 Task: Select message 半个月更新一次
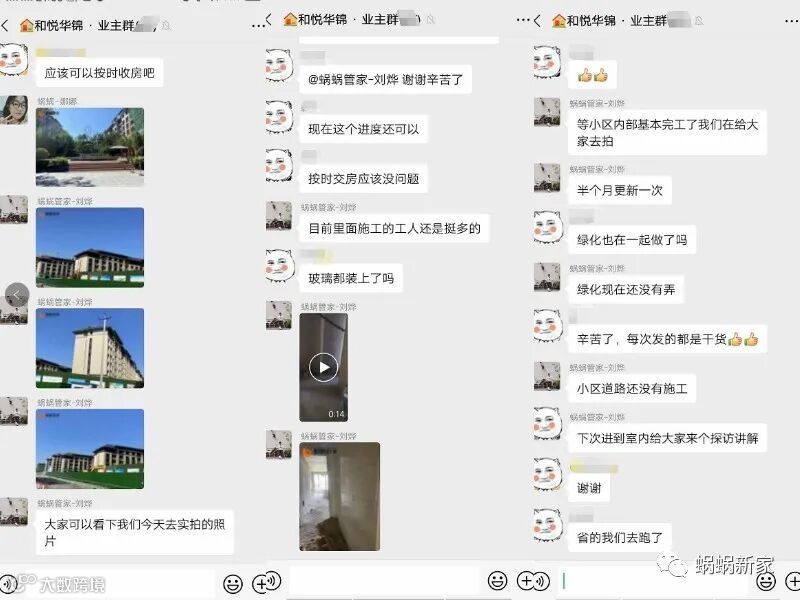pos(620,190)
